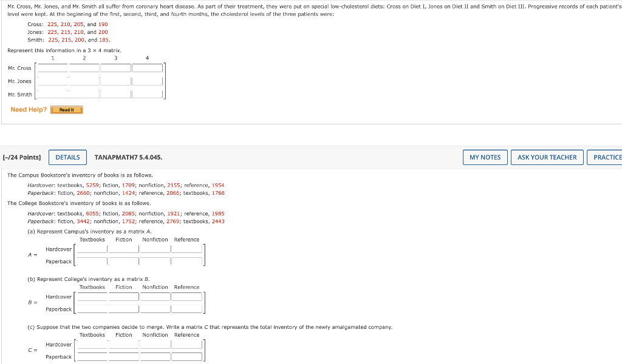Click the '[-/24 Points]' label
The image size is (622, 364).
coord(22,157)
